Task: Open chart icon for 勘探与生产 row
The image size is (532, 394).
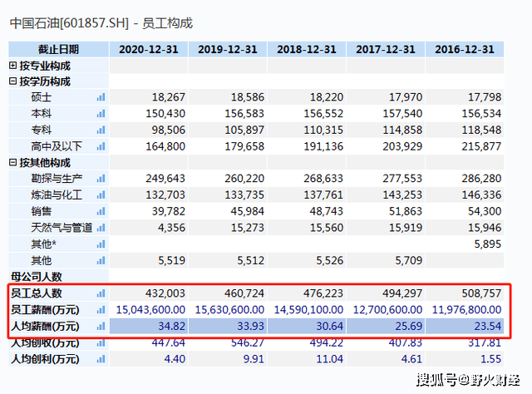Action: [101, 179]
